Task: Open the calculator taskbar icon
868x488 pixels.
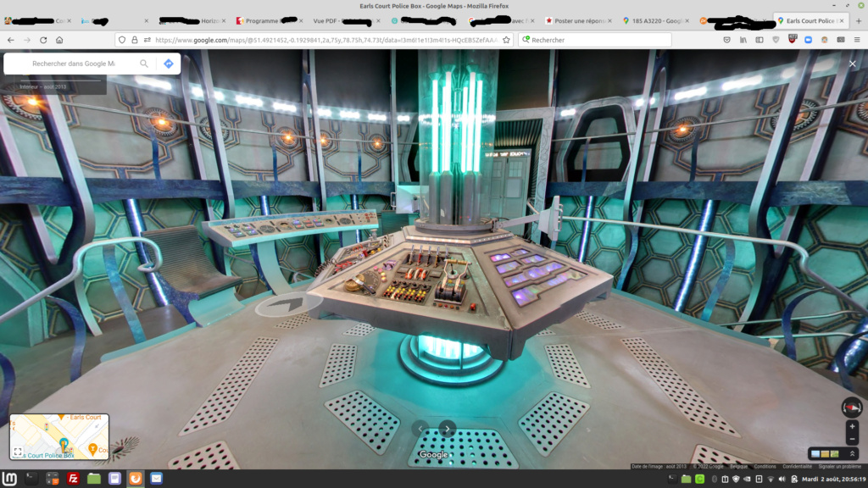Action: click(52, 479)
